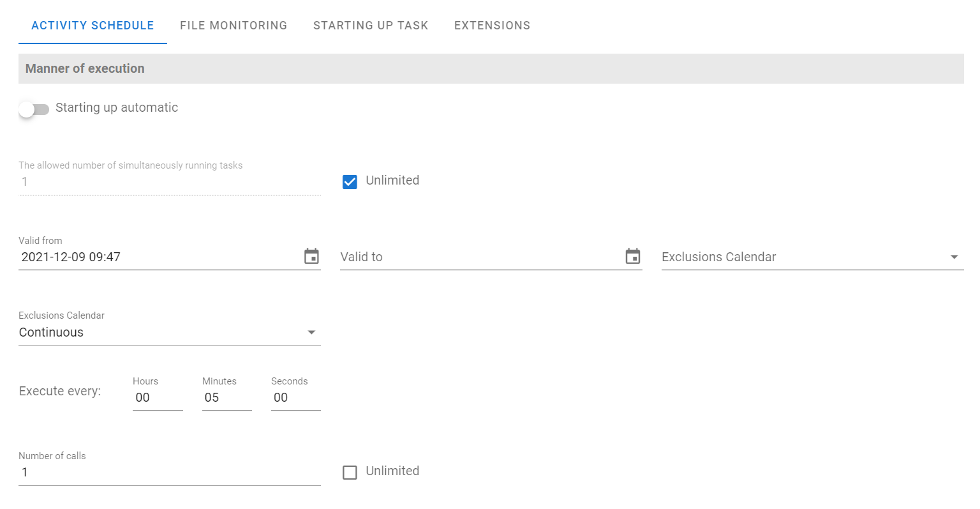The height and width of the screenshot is (509, 980).
Task: Go to the Starting Up Task tab
Action: (371, 26)
